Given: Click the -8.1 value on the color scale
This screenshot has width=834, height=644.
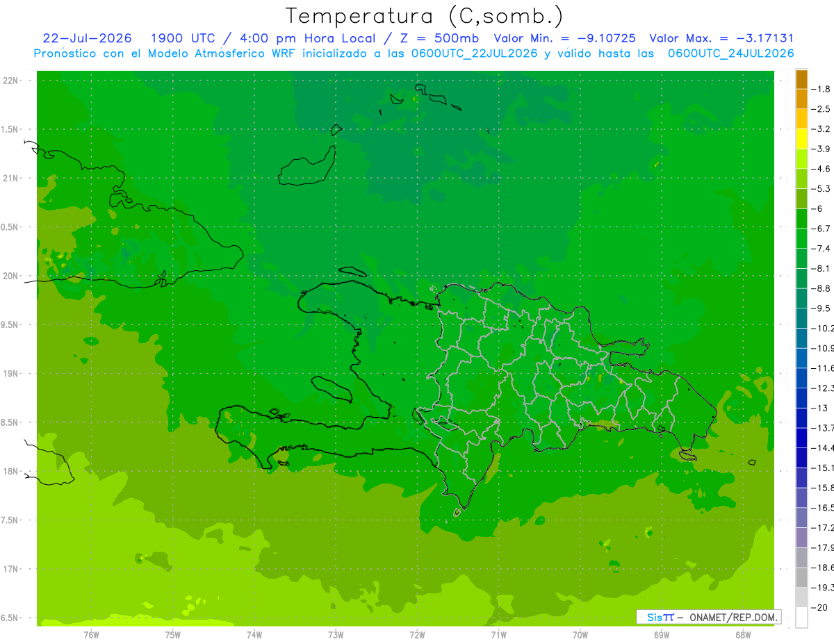Looking at the screenshot, I should [x=821, y=268].
